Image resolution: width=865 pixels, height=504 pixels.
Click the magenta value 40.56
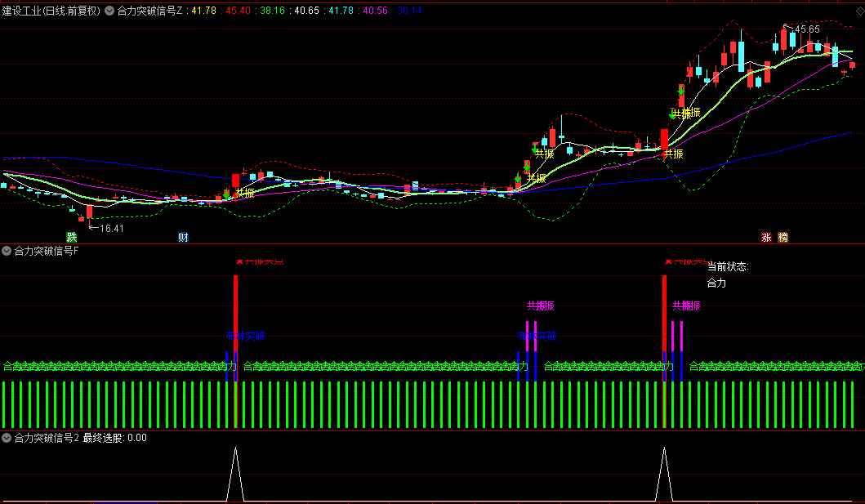coord(375,11)
